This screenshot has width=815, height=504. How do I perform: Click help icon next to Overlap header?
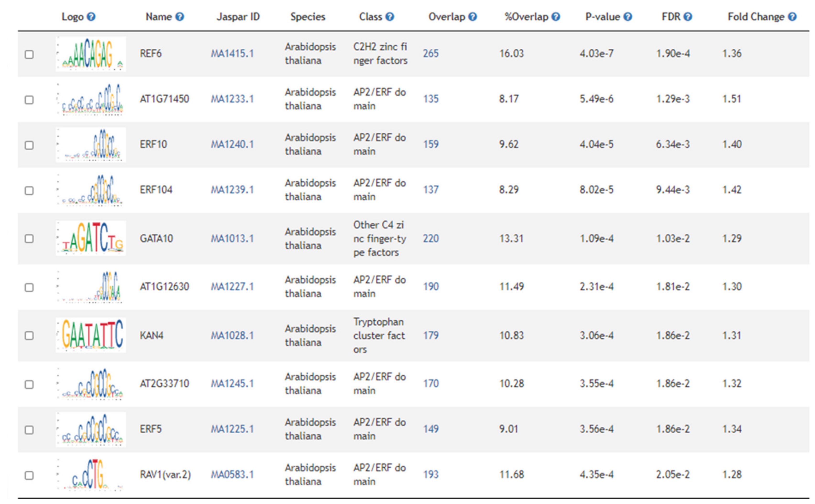(473, 17)
